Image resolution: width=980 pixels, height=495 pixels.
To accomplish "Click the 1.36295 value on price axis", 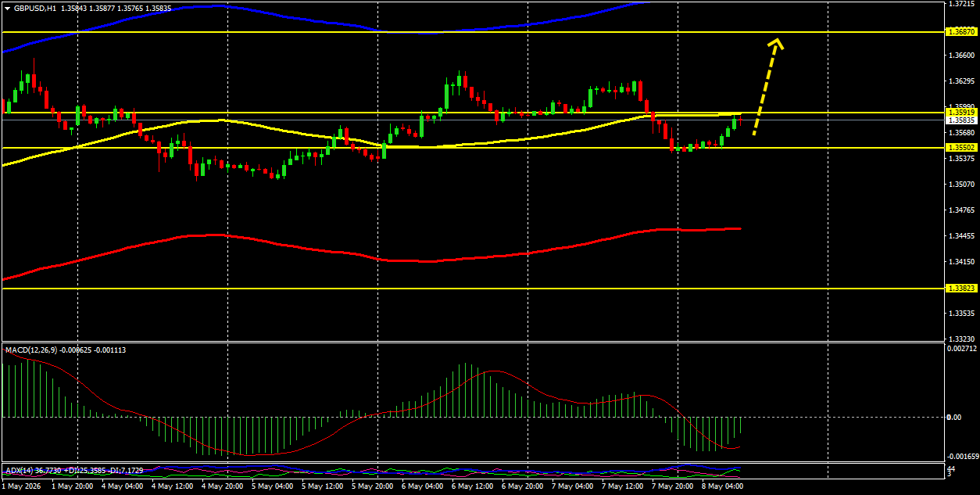I will [960, 81].
